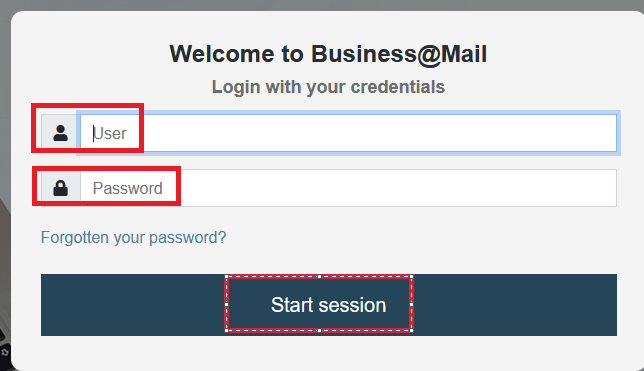Focus the User text input field

[348, 133]
